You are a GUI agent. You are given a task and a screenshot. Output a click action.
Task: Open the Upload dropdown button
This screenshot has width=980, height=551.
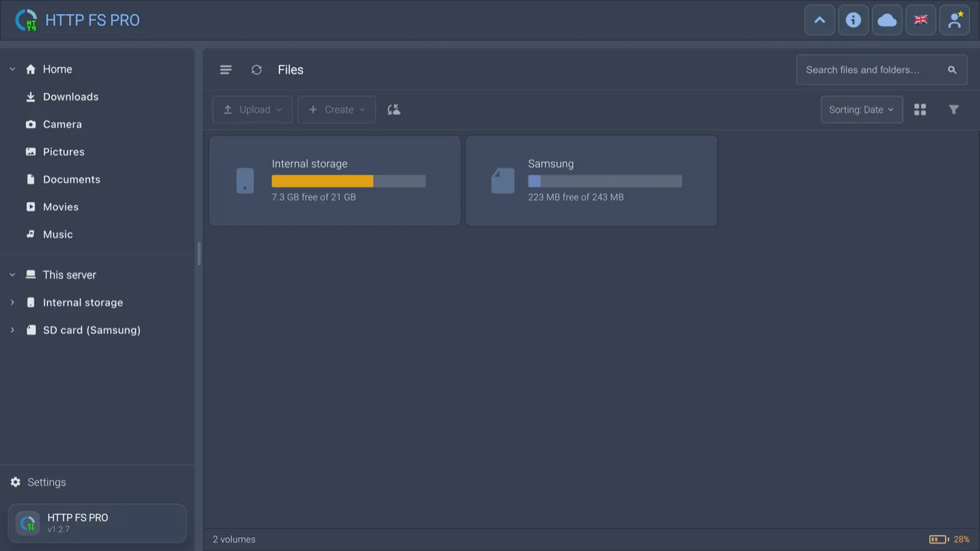click(x=253, y=110)
